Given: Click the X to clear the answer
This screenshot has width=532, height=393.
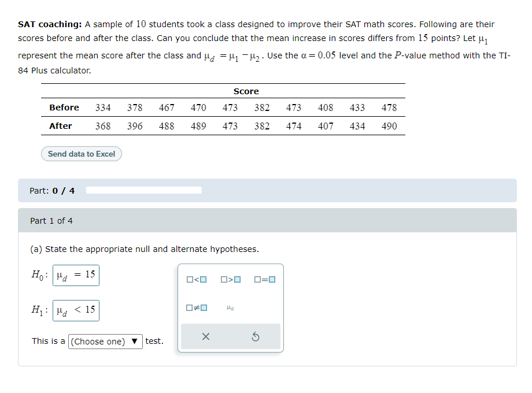Looking at the screenshot, I should pyautogui.click(x=205, y=336).
